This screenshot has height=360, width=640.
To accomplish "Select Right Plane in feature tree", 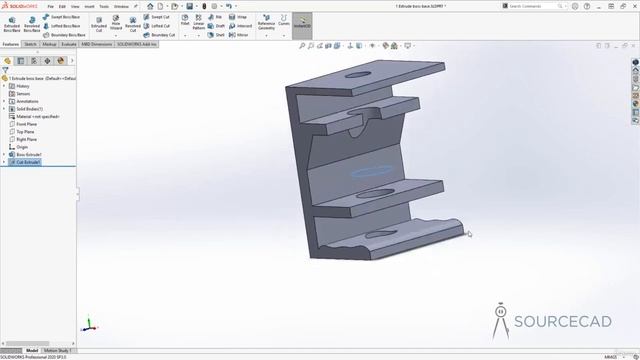I will click(x=23, y=140).
